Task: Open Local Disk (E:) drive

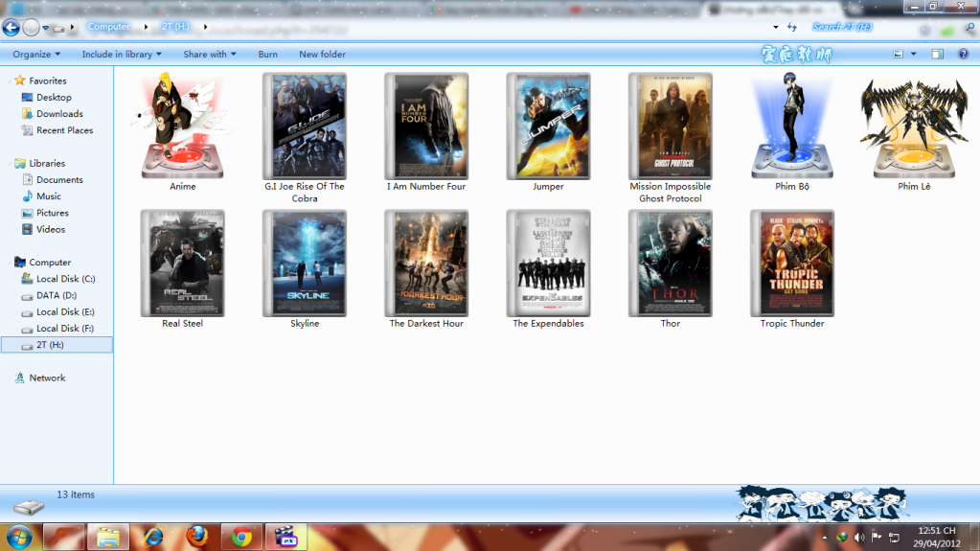Action: tap(65, 312)
